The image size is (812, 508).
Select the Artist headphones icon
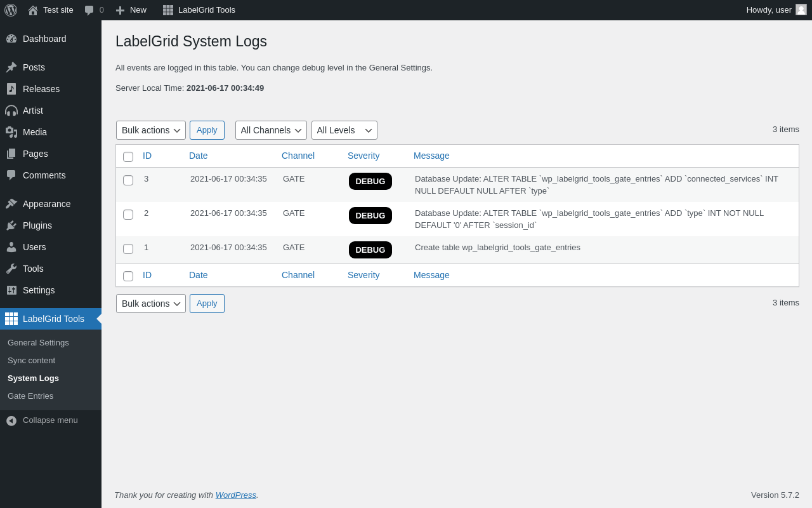coord(11,110)
